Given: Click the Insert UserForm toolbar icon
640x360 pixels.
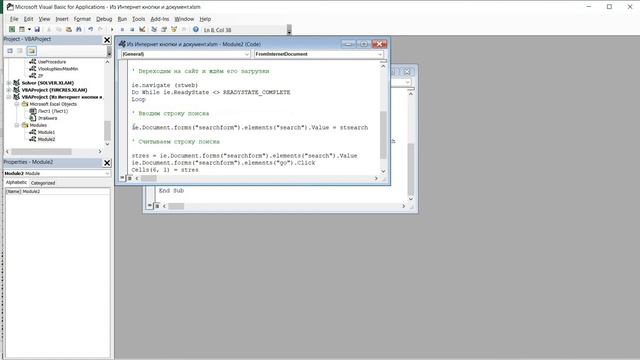Looking at the screenshot, I should 22,29.
